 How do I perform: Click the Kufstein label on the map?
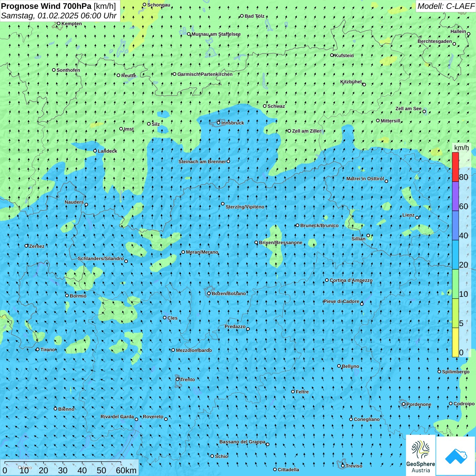pyautogui.click(x=344, y=55)
